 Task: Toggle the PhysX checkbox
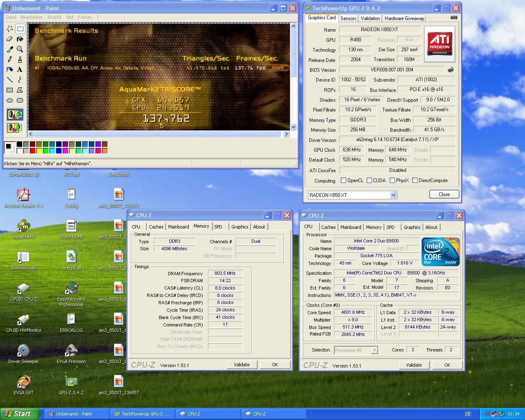point(393,180)
